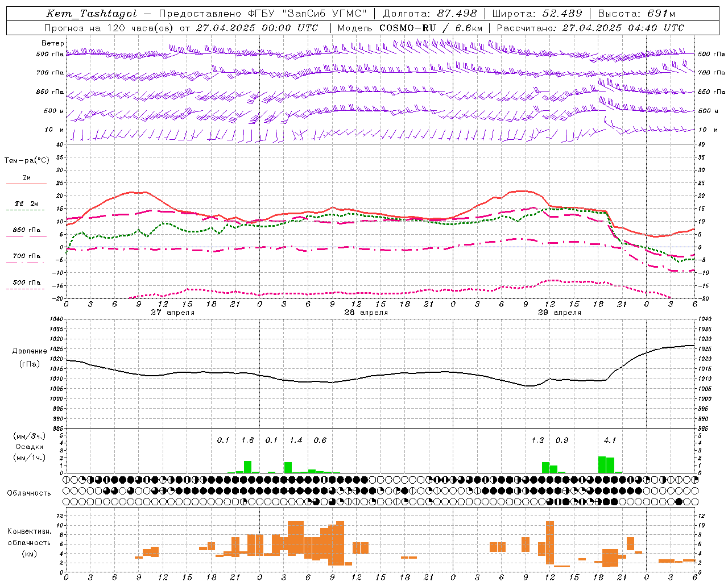Click the (мм/3ч.) precipitation unit label
This screenshot has width=728, height=582.
[x=30, y=436]
